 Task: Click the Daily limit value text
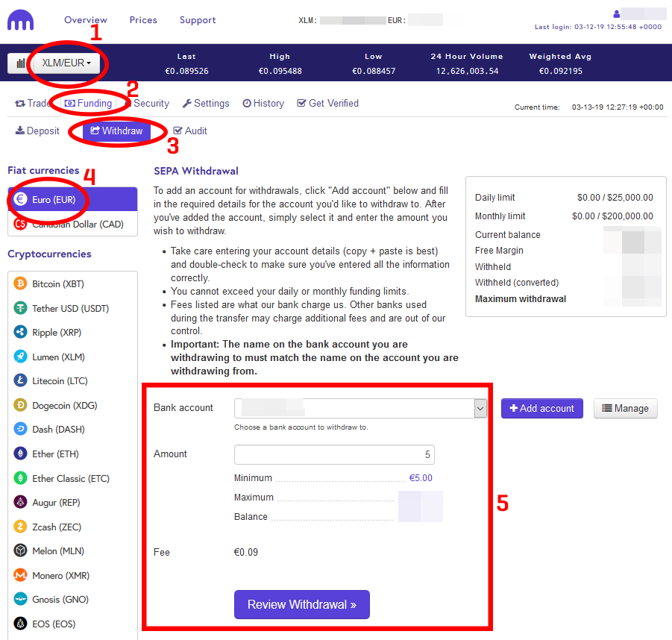pyautogui.click(x=615, y=197)
